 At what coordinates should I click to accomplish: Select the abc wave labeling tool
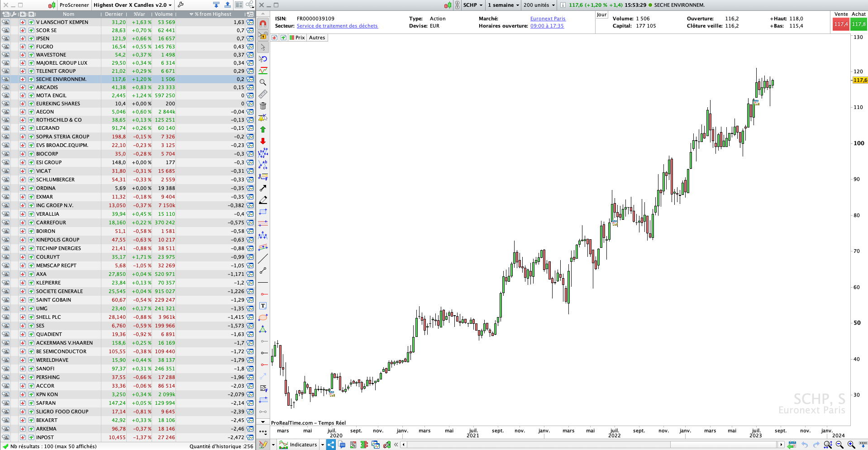pyautogui.click(x=262, y=165)
